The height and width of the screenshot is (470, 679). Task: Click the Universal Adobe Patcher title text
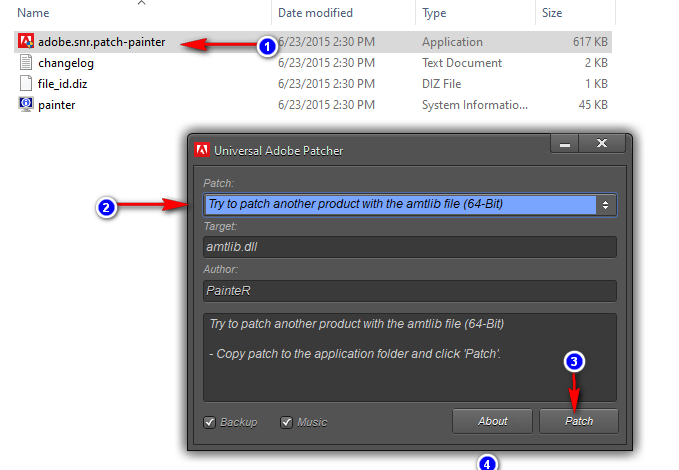pos(278,151)
